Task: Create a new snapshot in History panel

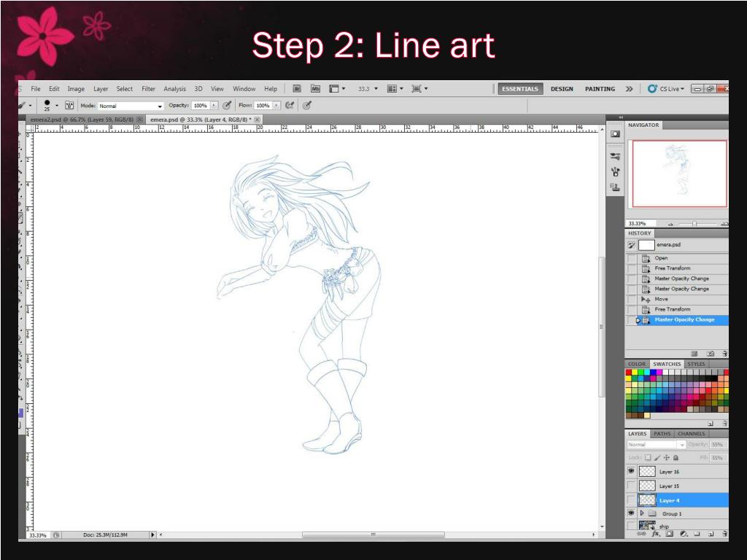Action: pos(711,354)
